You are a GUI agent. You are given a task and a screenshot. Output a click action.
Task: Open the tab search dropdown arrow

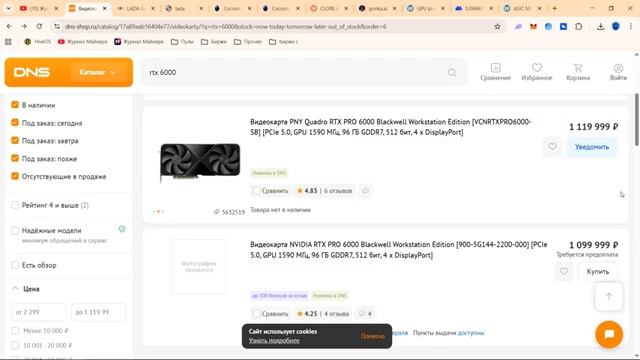tap(8, 8)
